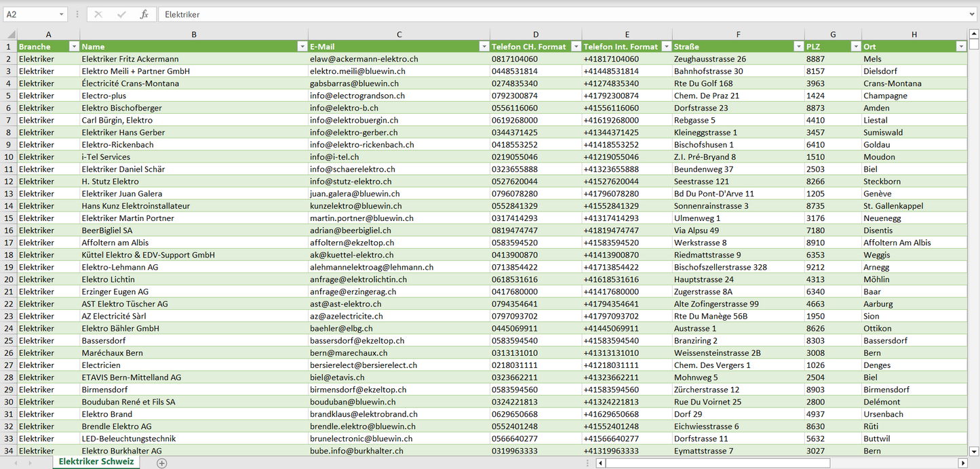Click the vertical scrollbar down arrow
Viewport: 980px width, 469px height.
[974, 451]
